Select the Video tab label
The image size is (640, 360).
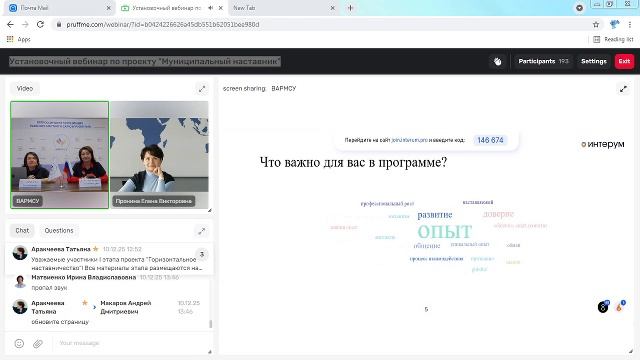coord(25,88)
